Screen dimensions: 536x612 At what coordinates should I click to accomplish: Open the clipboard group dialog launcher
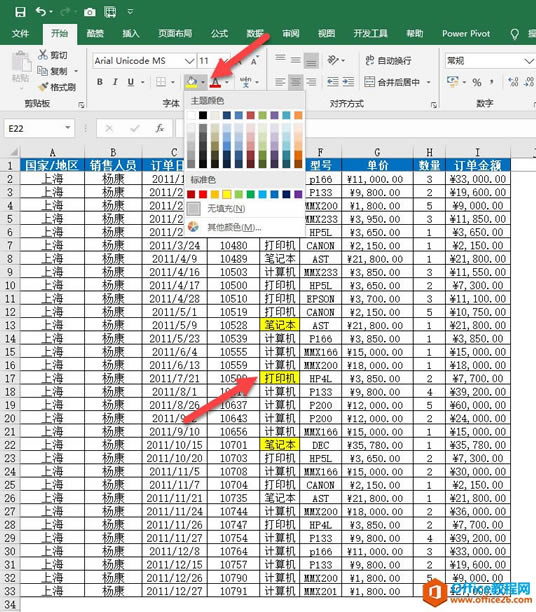[81, 105]
